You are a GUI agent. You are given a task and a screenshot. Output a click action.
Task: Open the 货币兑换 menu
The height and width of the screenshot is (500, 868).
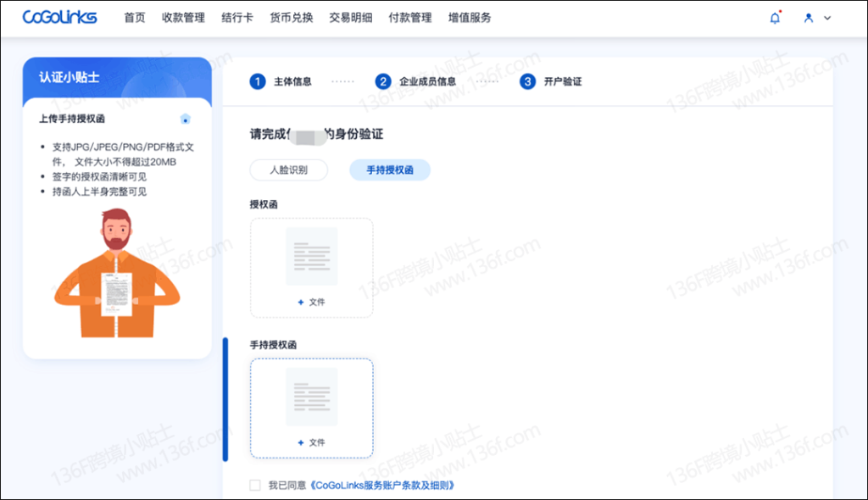(292, 18)
